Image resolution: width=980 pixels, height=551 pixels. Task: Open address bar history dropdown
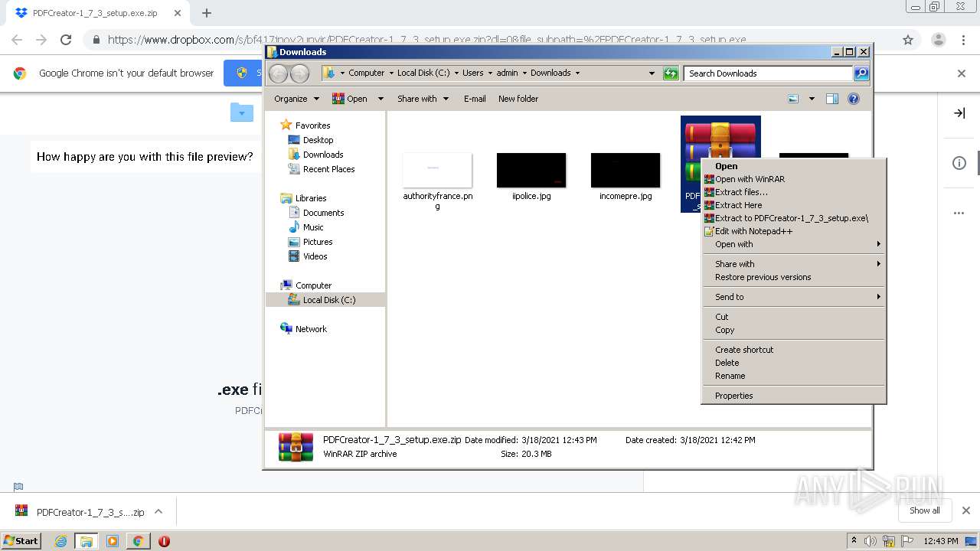pyautogui.click(x=652, y=73)
